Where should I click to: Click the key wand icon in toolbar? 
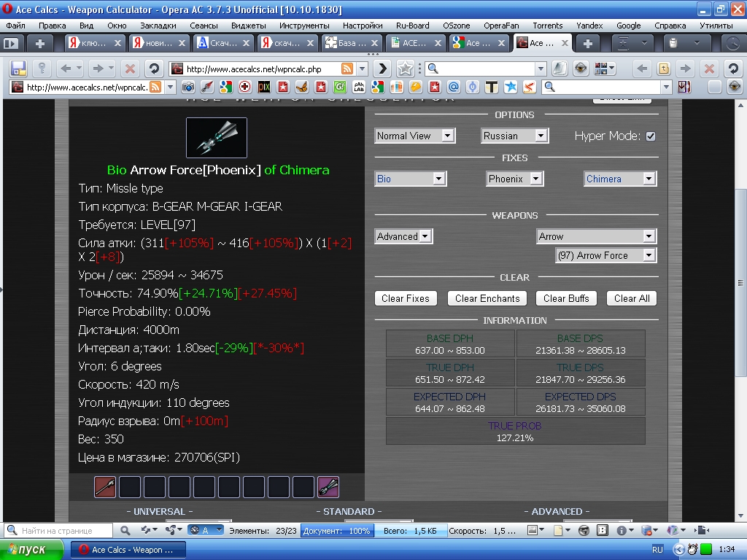pyautogui.click(x=42, y=69)
